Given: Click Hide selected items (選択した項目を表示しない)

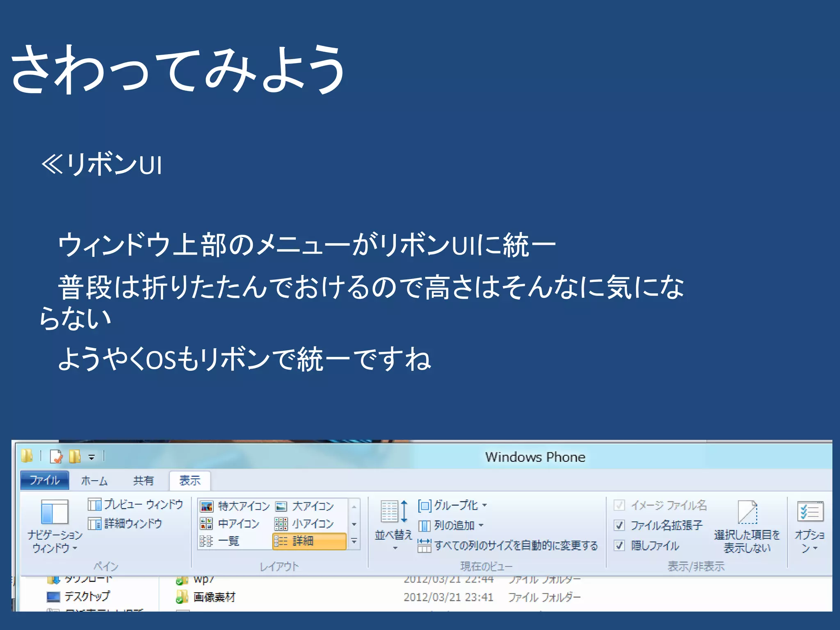Looking at the screenshot, I should click(747, 527).
